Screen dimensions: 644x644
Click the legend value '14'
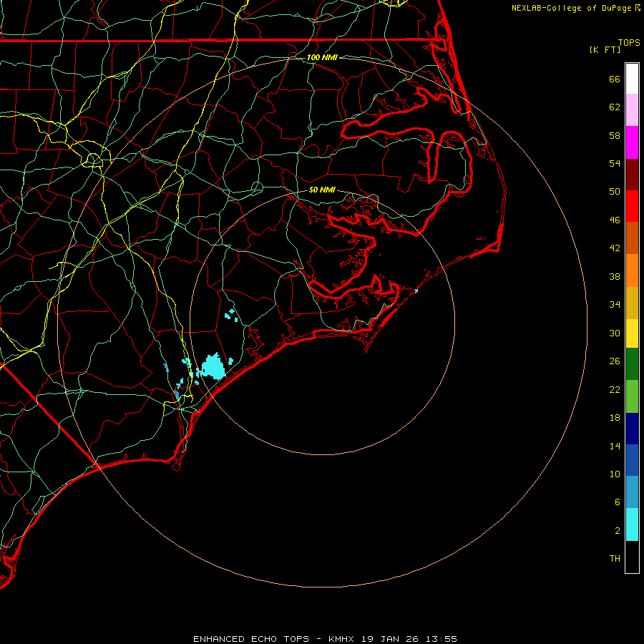(x=615, y=446)
